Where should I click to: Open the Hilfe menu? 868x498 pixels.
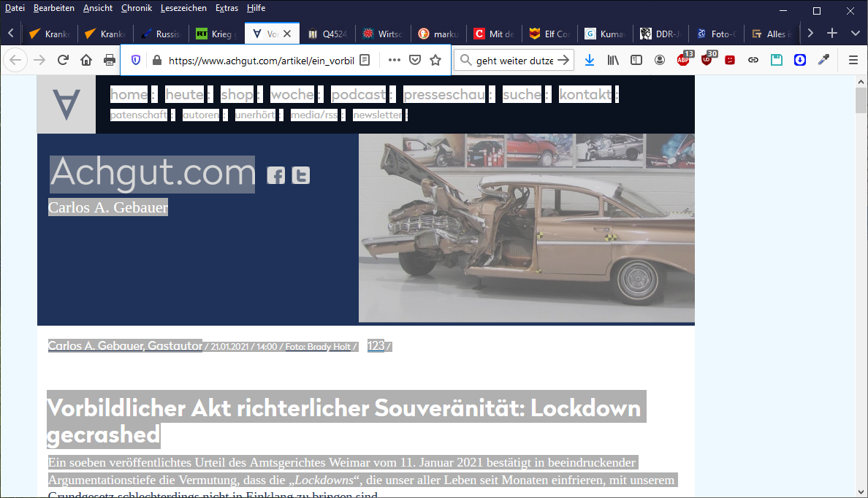256,8
